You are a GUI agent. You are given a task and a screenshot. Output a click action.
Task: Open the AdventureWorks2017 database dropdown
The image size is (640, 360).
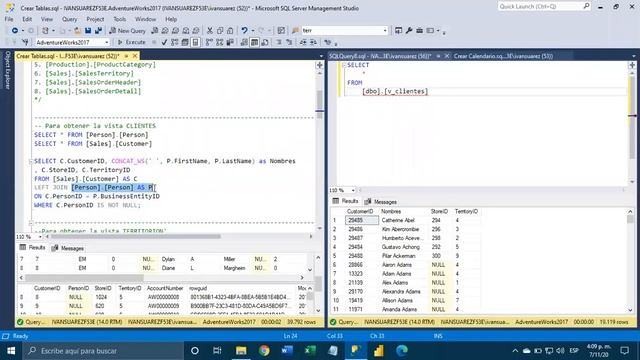(107, 42)
